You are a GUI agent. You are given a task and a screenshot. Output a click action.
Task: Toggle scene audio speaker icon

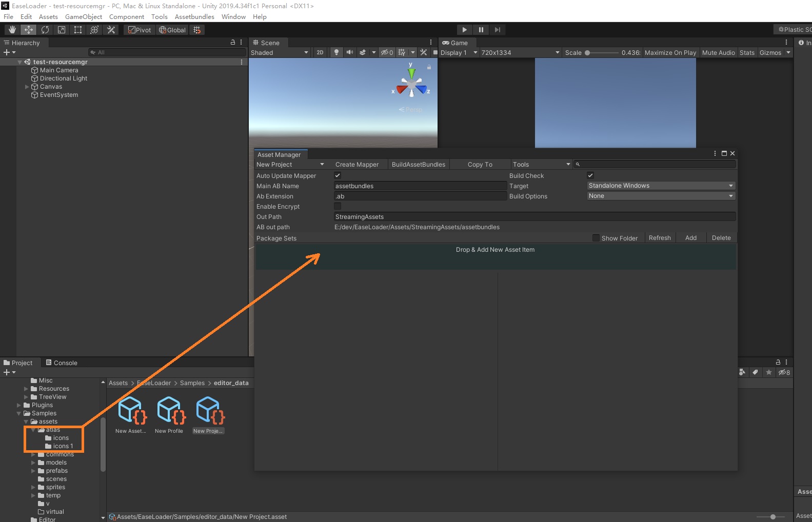point(350,52)
